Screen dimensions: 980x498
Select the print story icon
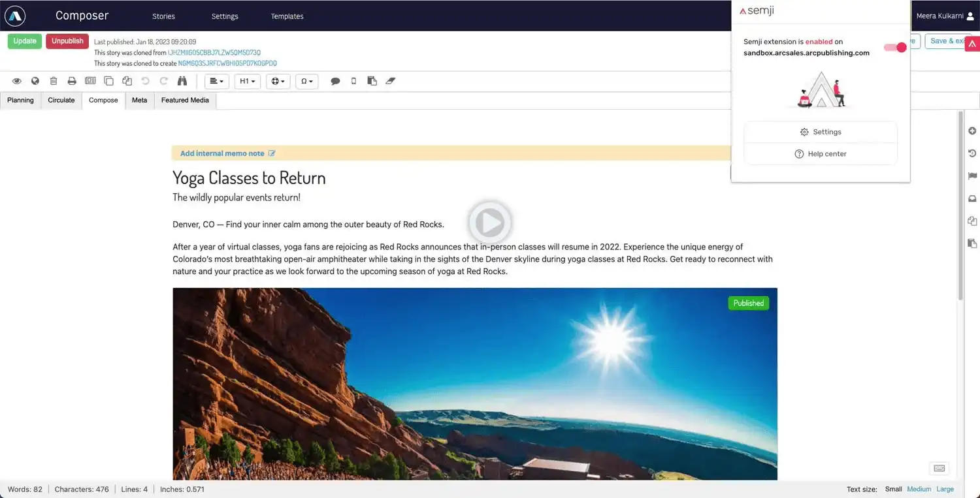[72, 81]
